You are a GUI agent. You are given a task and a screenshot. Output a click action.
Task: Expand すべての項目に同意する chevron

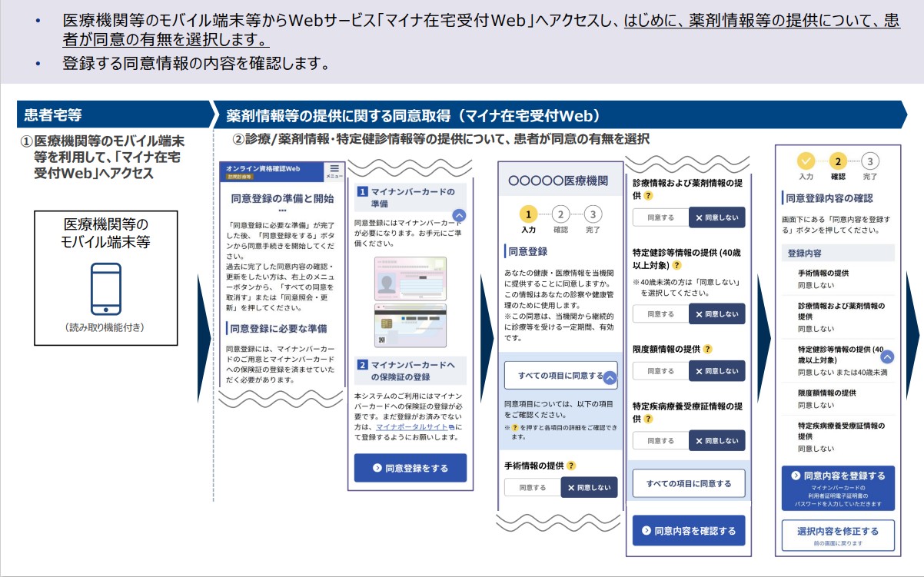coord(610,380)
